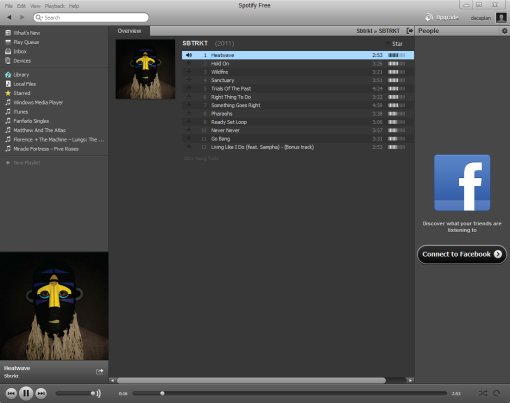Open the Help menu

coord(74,6)
